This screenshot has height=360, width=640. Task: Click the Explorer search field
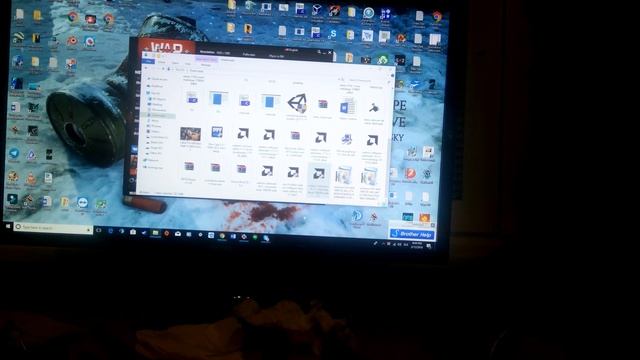coord(363,80)
